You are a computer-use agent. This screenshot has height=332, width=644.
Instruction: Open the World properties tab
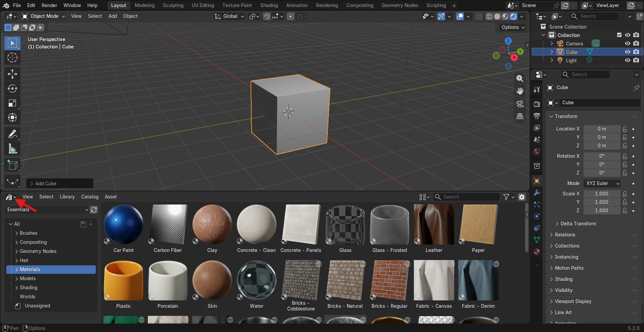coord(537,151)
